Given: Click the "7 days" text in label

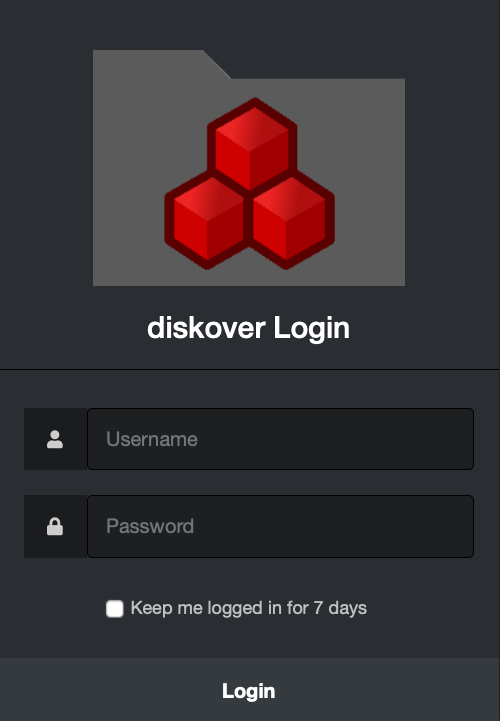Looking at the screenshot, I should (340, 608).
